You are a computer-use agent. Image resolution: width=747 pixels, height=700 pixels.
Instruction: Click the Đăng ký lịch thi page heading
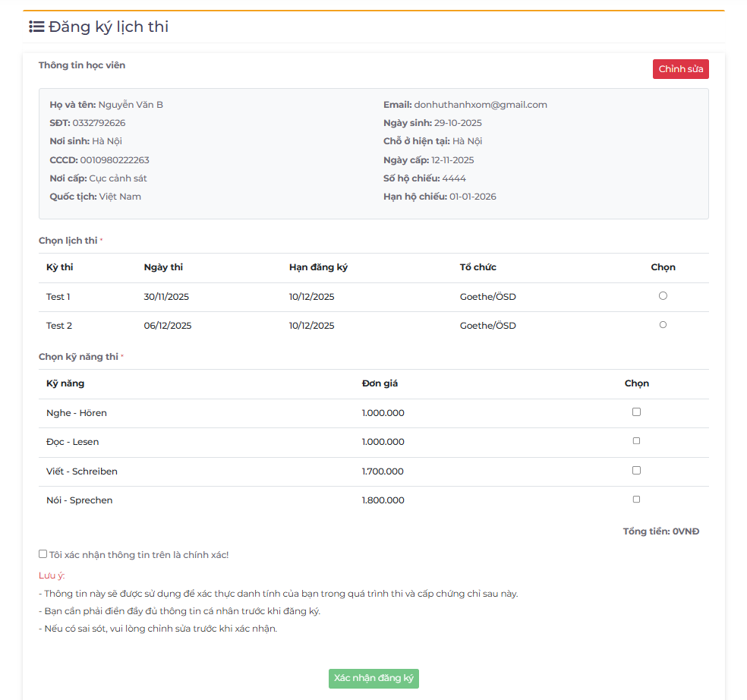coord(109,27)
